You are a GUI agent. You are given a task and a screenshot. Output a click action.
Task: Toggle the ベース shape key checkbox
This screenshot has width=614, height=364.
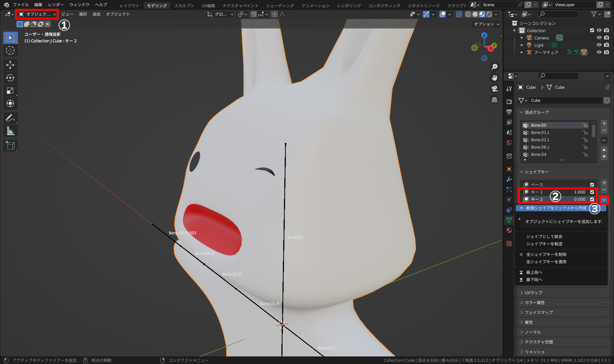coord(592,185)
